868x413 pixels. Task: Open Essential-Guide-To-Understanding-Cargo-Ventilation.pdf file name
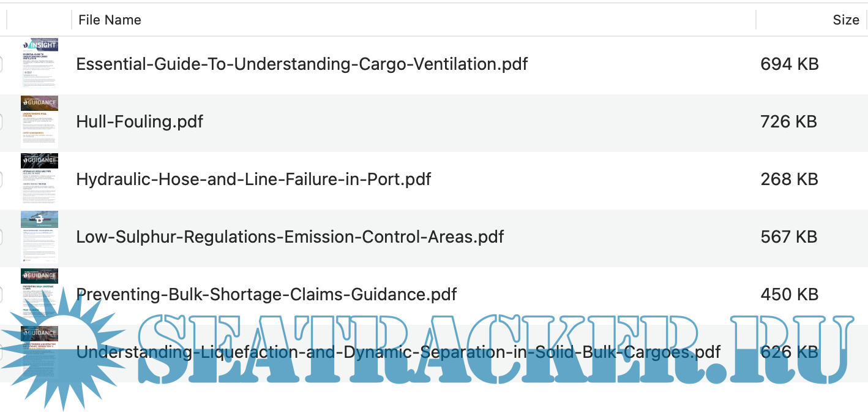302,64
